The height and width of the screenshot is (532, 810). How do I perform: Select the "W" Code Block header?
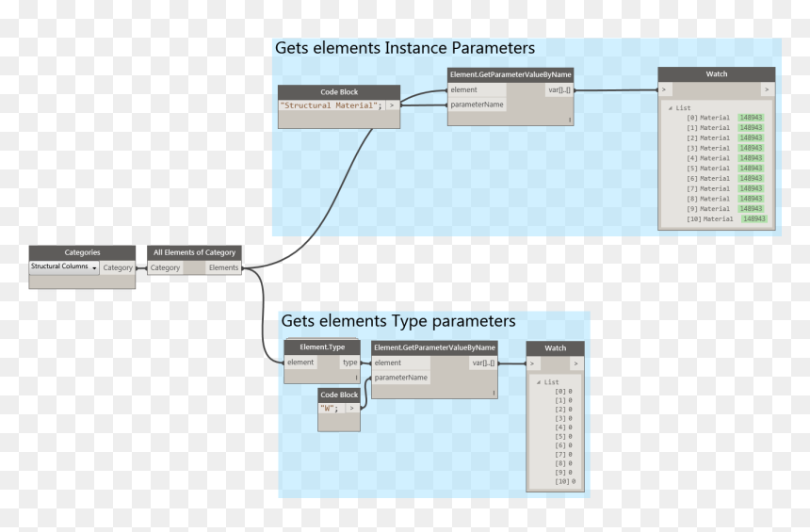339,395
